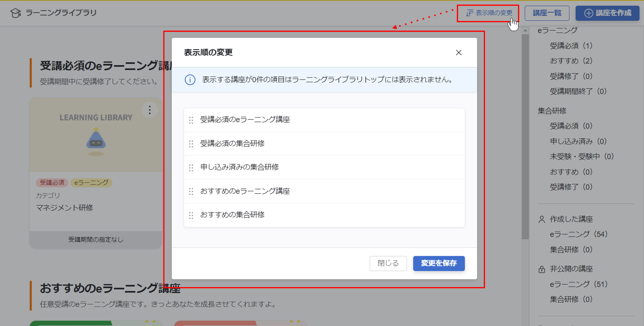
Task: Click 非公開の講座 集合研修 (0)
Action: [x=571, y=299]
